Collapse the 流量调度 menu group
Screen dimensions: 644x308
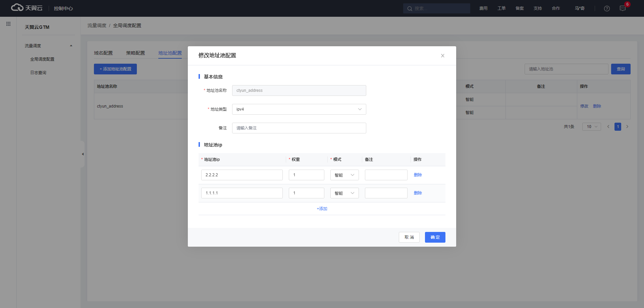coord(71,46)
